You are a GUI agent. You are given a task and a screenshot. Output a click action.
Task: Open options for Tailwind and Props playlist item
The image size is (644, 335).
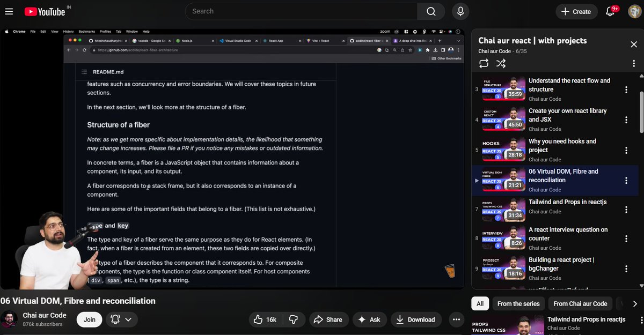pyautogui.click(x=626, y=211)
